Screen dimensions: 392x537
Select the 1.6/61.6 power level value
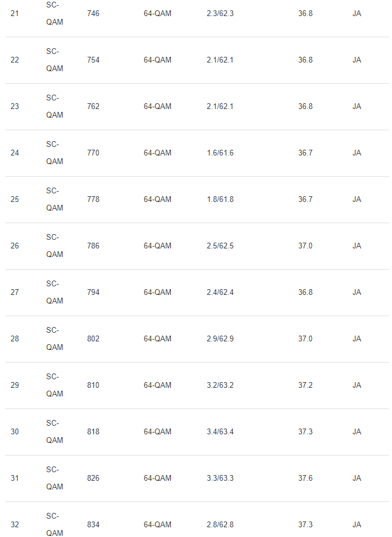tap(220, 153)
